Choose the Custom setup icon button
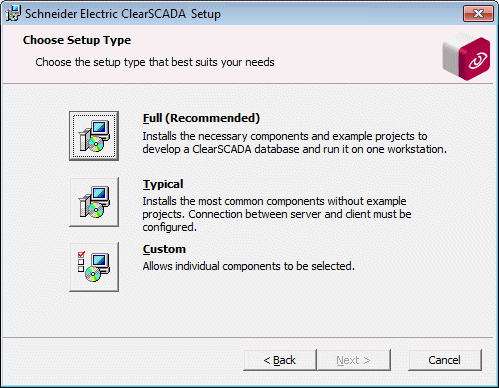Screen dimensions: 499x388 coord(94,267)
